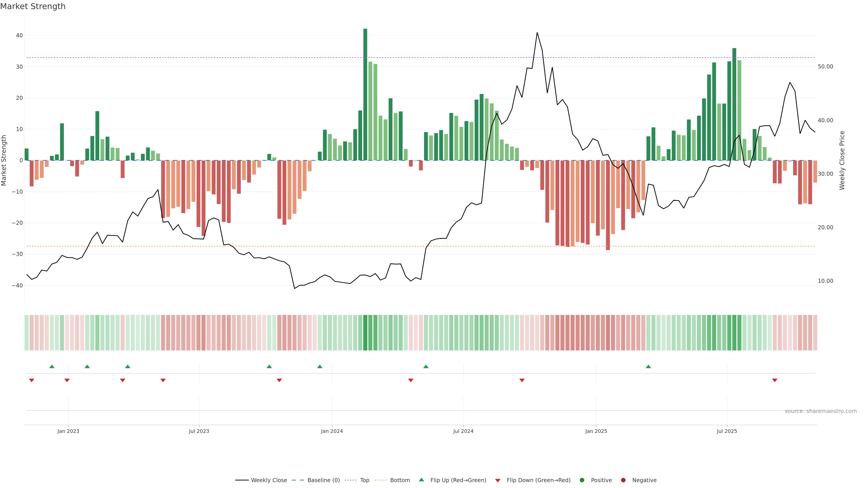Click the sharemaestro.com source text
Image resolution: width=868 pixels, height=488 pixels.
click(x=821, y=411)
